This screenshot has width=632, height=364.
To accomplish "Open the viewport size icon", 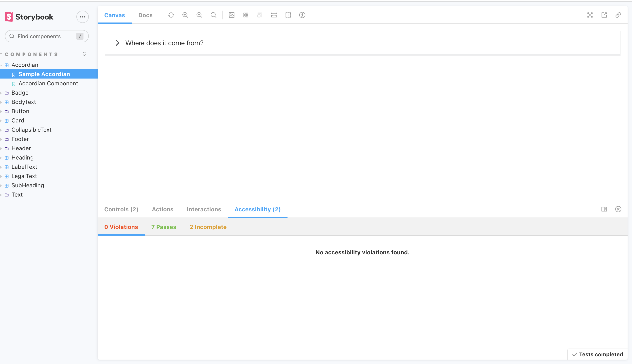I will [260, 15].
